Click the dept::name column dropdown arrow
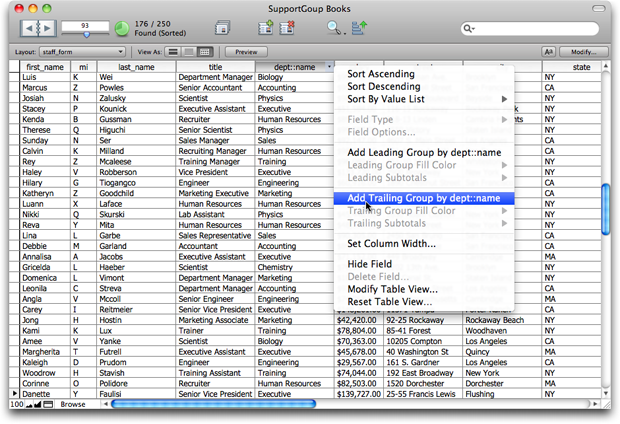This screenshot has height=424, width=620. pyautogui.click(x=329, y=67)
